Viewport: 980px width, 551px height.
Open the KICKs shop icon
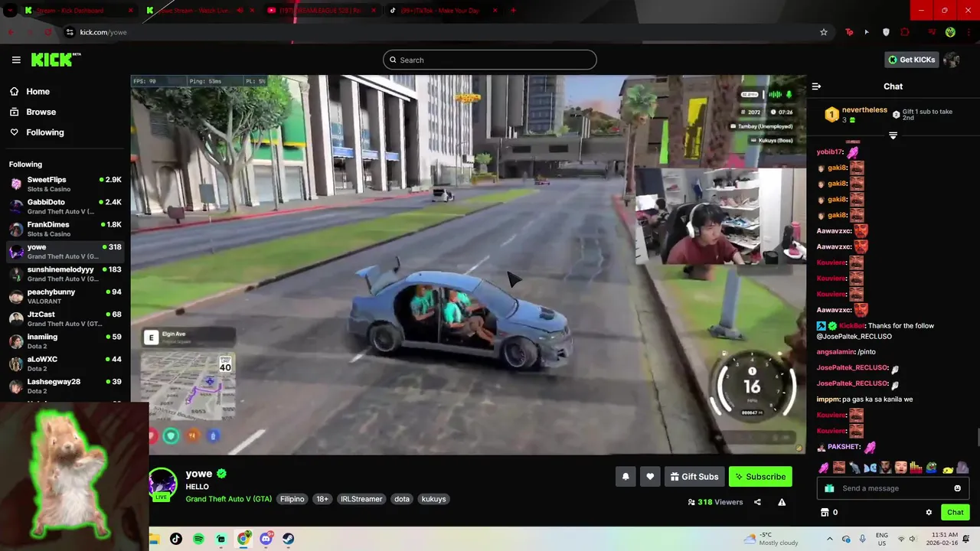point(825,512)
